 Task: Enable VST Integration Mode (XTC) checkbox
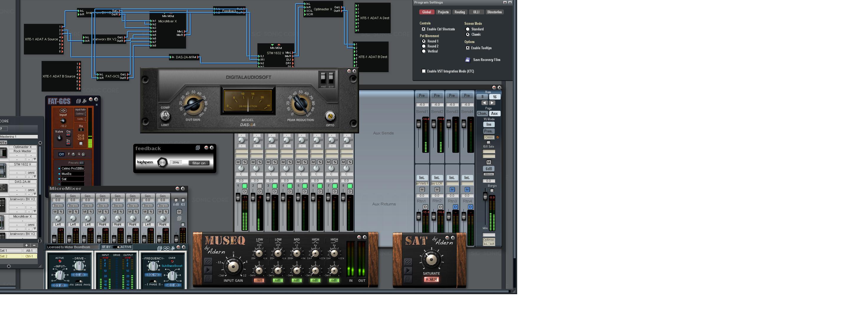click(424, 71)
